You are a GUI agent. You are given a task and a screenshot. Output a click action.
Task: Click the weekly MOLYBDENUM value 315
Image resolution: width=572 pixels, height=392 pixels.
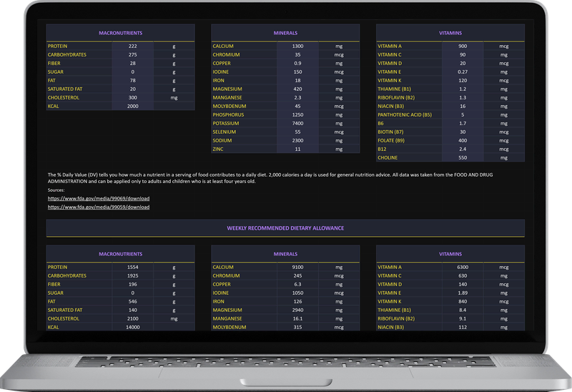point(297,327)
